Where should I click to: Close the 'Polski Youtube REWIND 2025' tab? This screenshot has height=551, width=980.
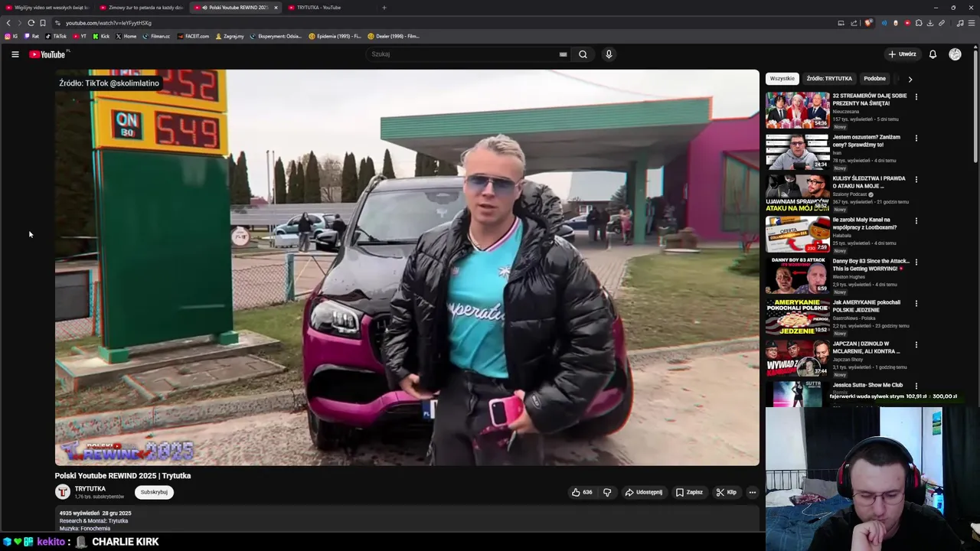click(x=276, y=8)
